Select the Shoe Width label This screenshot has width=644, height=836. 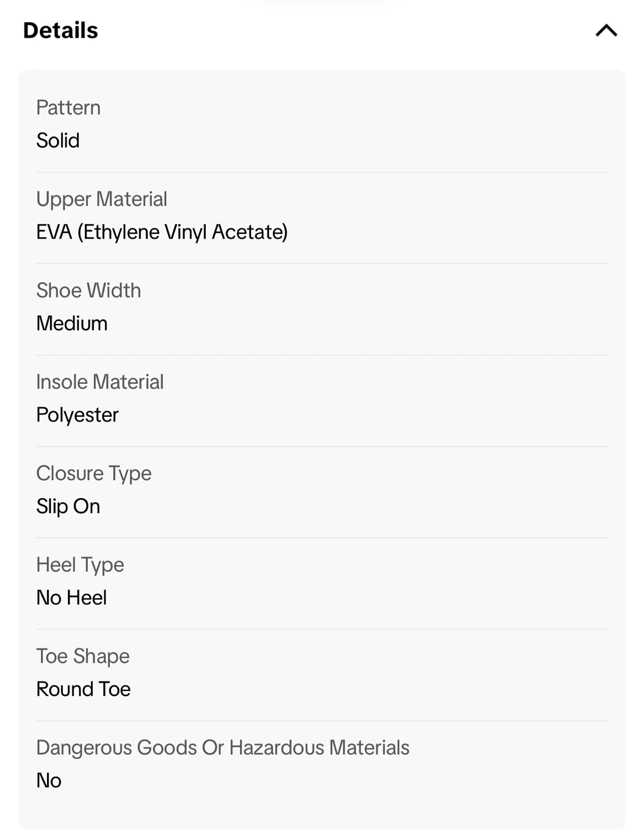pyautogui.click(x=89, y=290)
